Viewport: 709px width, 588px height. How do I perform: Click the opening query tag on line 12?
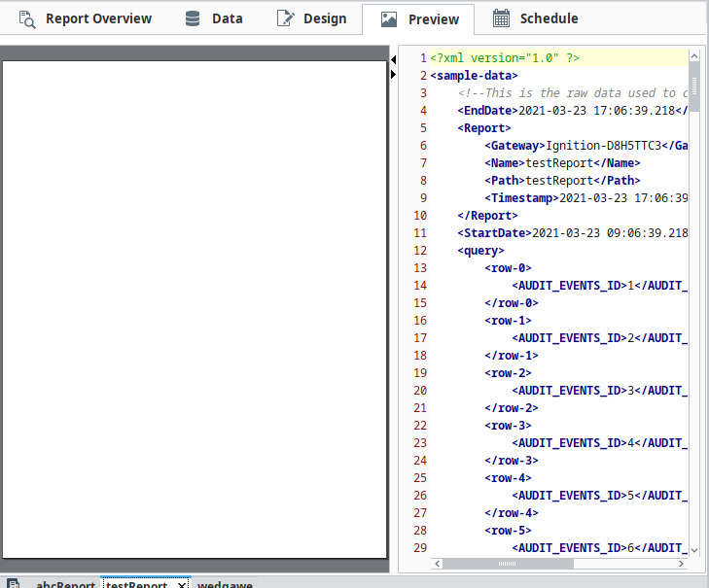pyautogui.click(x=480, y=251)
